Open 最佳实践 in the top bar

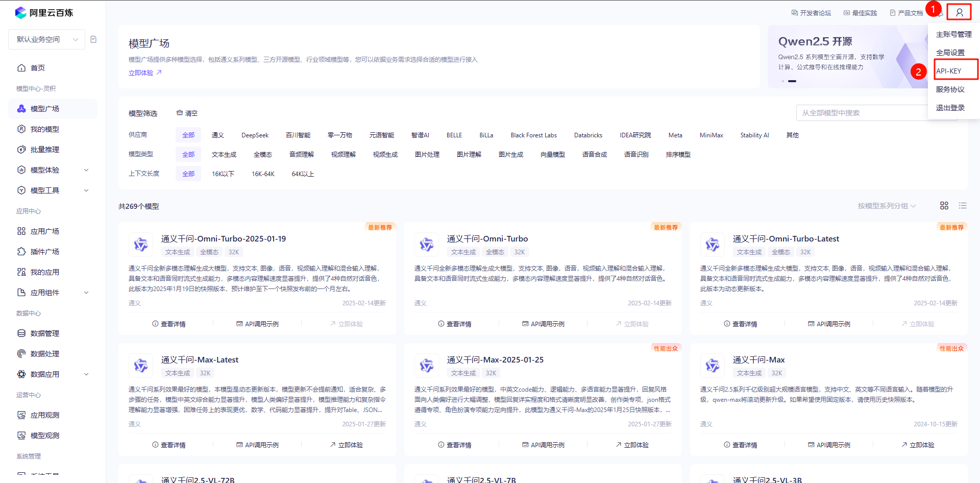(860, 13)
